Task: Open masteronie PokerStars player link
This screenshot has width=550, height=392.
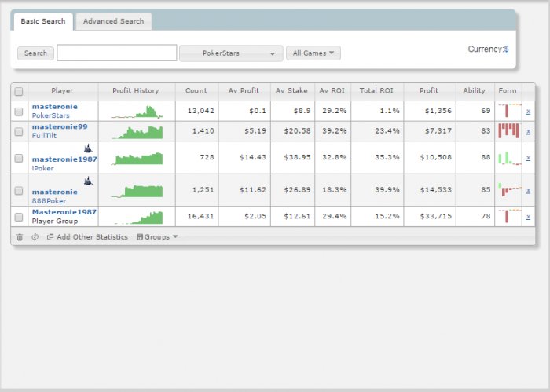Action: coord(55,107)
